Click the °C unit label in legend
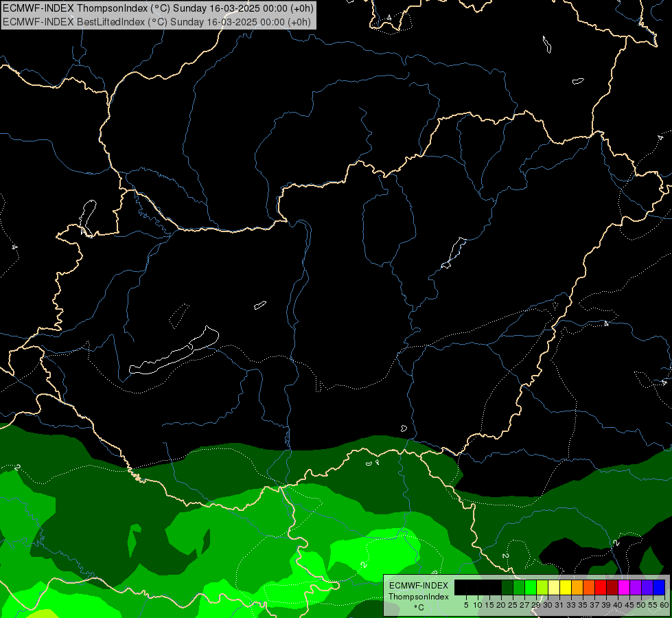 pyautogui.click(x=419, y=607)
